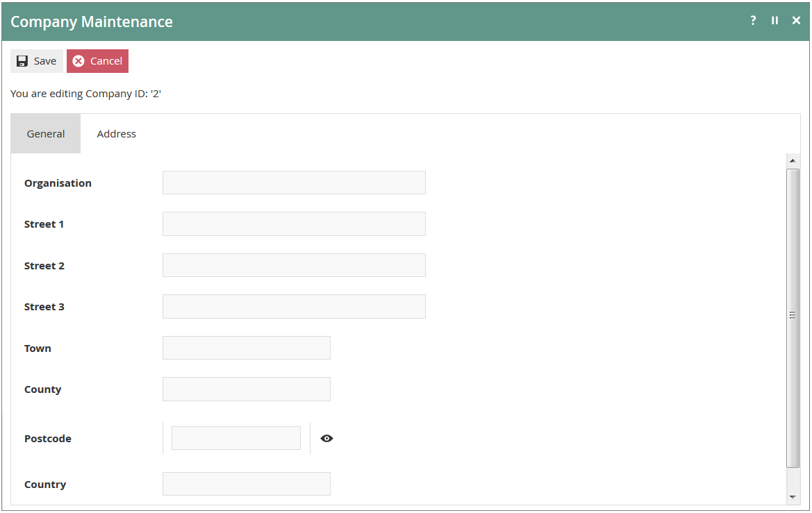Viewport: 812px width, 513px height.
Task: Click the 'You are editing Company ID' text
Action: click(86, 94)
